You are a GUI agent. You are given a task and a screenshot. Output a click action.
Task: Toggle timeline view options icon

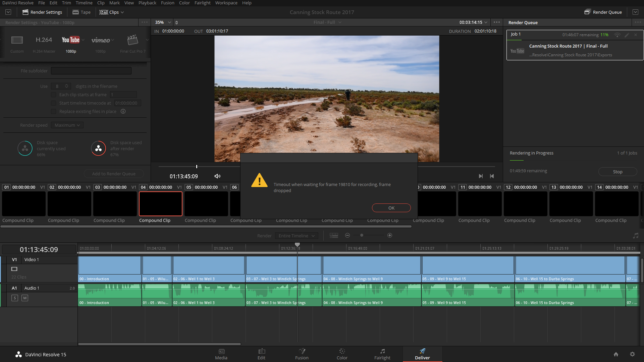[x=334, y=236]
